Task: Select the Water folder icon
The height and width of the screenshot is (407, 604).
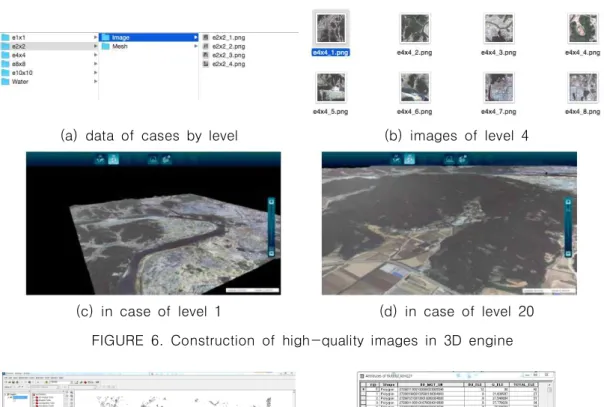Action: pos(5,82)
